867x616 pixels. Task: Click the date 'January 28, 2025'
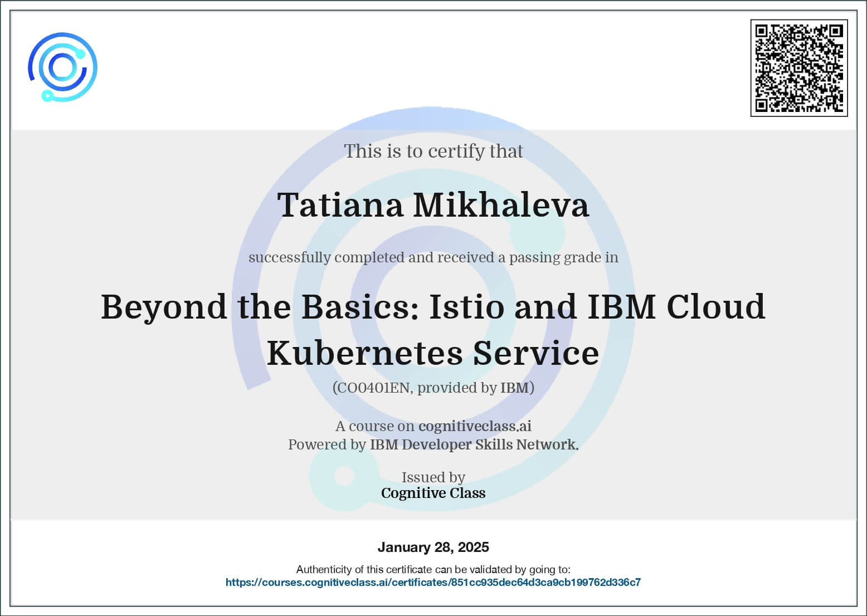coord(433,547)
